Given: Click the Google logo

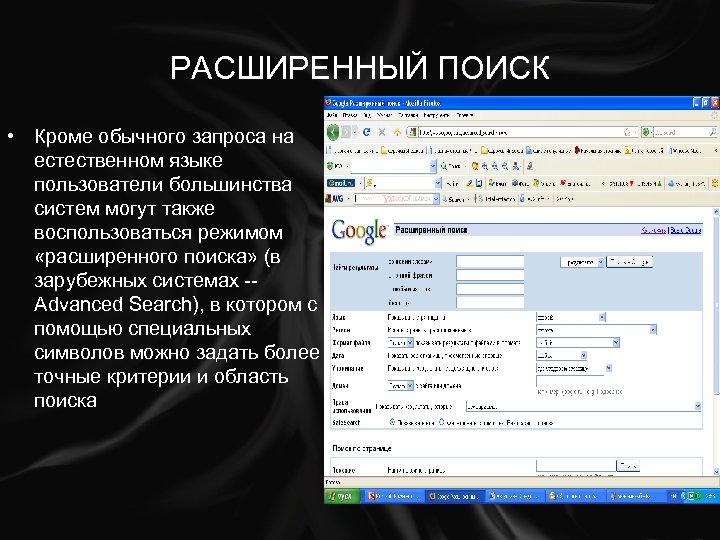Looking at the screenshot, I should (x=360, y=231).
